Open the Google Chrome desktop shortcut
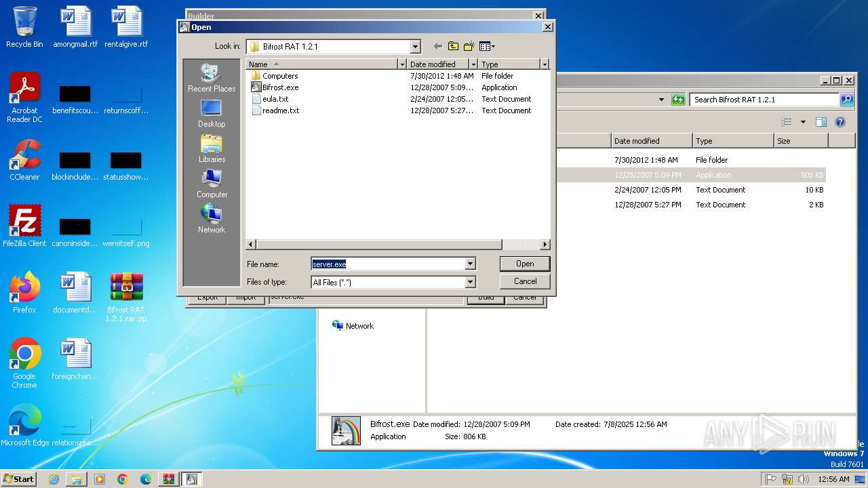The width and height of the screenshot is (868, 488). (24, 363)
